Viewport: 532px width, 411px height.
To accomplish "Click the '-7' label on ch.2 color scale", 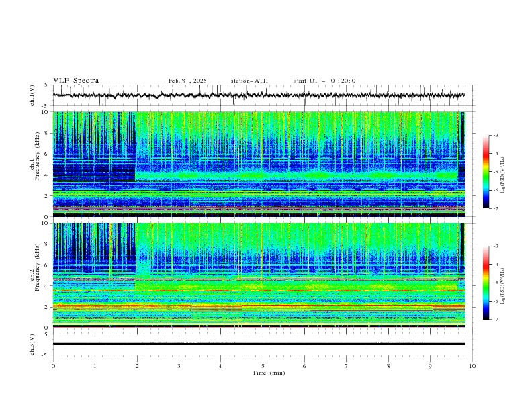I will coord(495,319).
